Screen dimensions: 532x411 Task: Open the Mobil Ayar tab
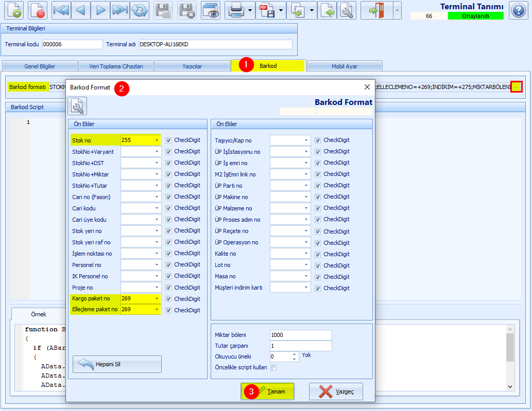click(x=345, y=66)
